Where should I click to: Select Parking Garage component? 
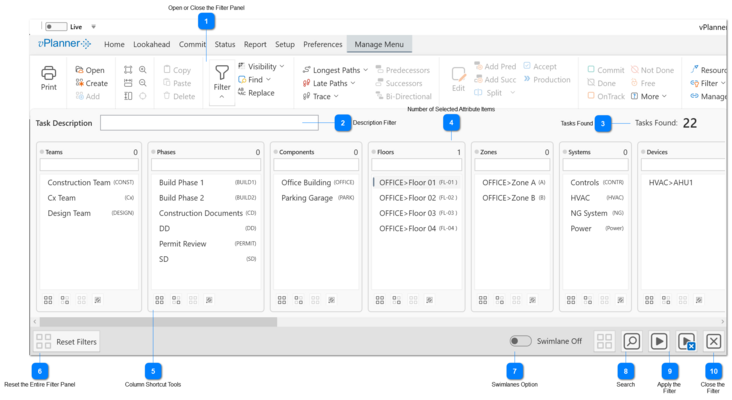(x=317, y=198)
